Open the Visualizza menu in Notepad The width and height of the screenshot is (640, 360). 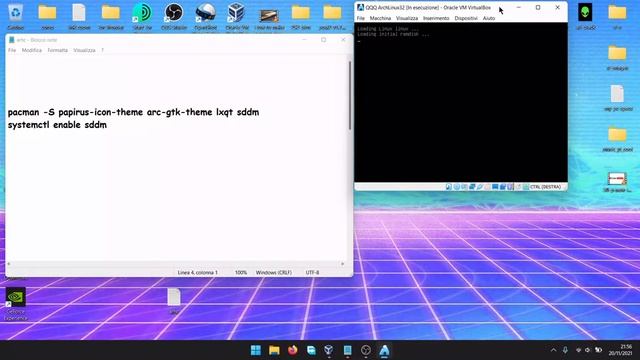tap(84, 50)
